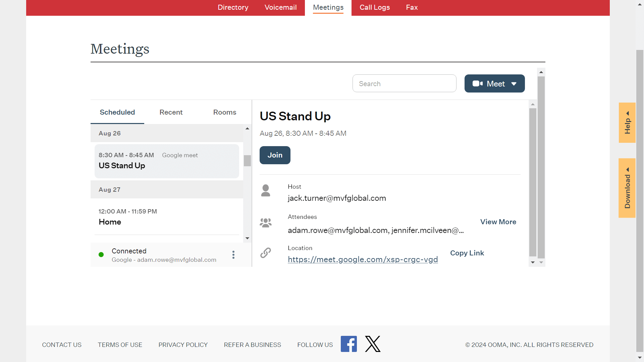Image resolution: width=644 pixels, height=362 pixels.
Task: Expand the Download side panel
Action: point(627,188)
